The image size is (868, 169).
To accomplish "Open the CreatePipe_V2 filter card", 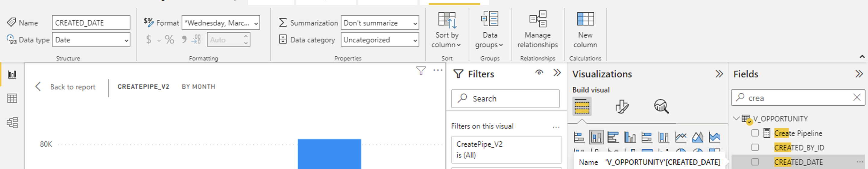I will pos(506,149).
